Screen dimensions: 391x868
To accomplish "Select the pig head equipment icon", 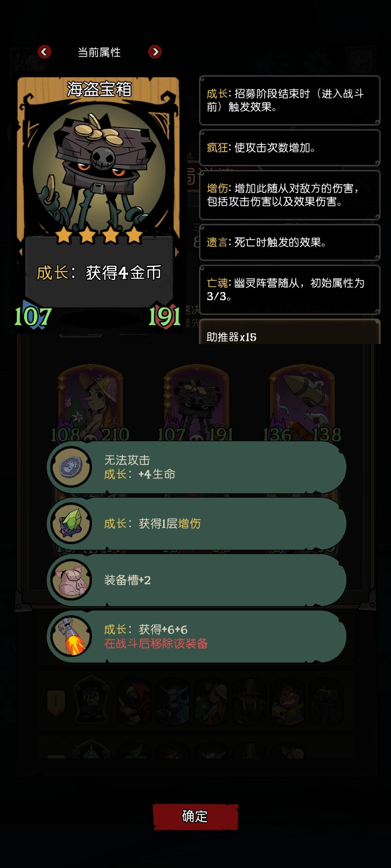I will tap(71, 580).
